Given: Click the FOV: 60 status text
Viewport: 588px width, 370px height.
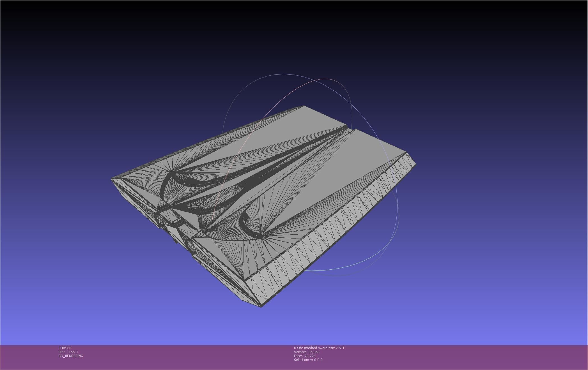Looking at the screenshot, I should pos(65,348).
